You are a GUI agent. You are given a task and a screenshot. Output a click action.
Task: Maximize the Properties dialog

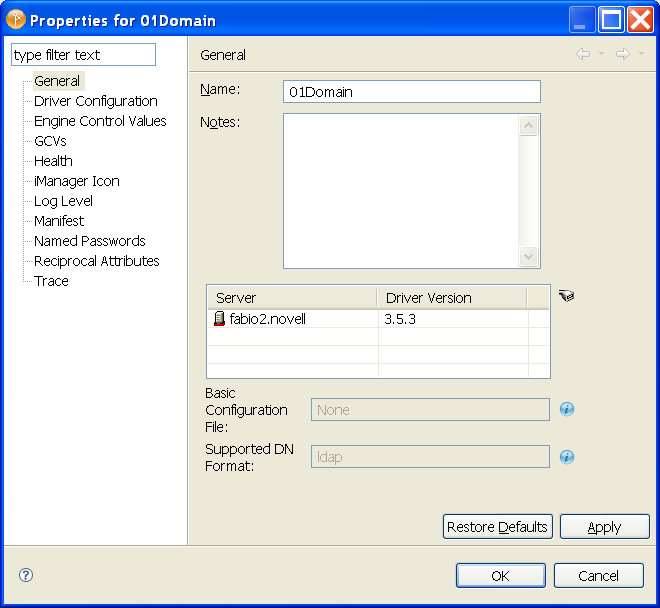point(611,20)
